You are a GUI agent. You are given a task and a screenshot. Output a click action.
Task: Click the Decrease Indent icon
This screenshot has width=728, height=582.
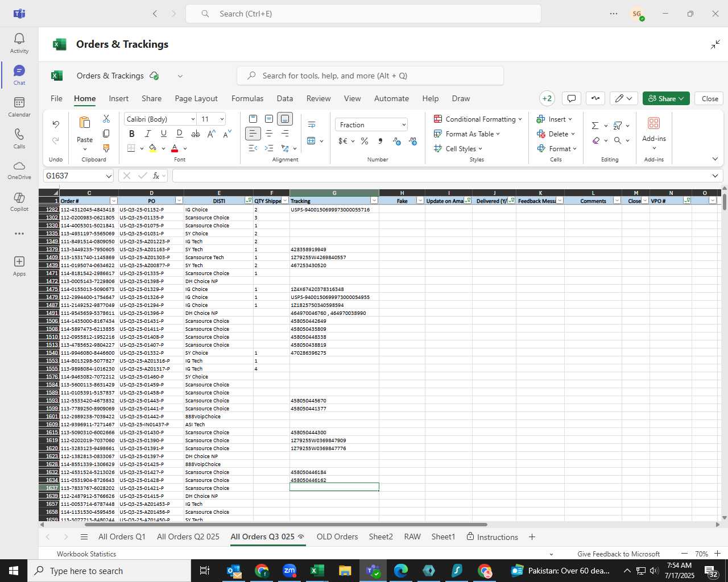point(253,148)
